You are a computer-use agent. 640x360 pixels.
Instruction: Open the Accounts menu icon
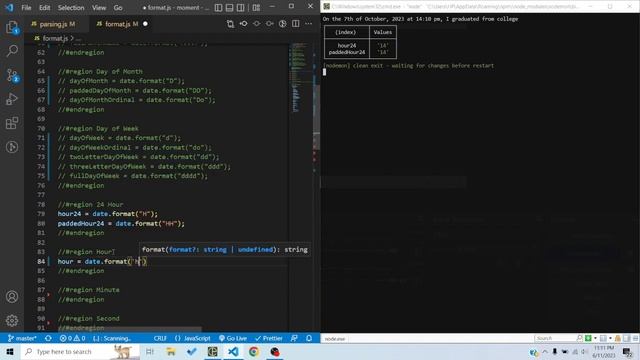12,297
